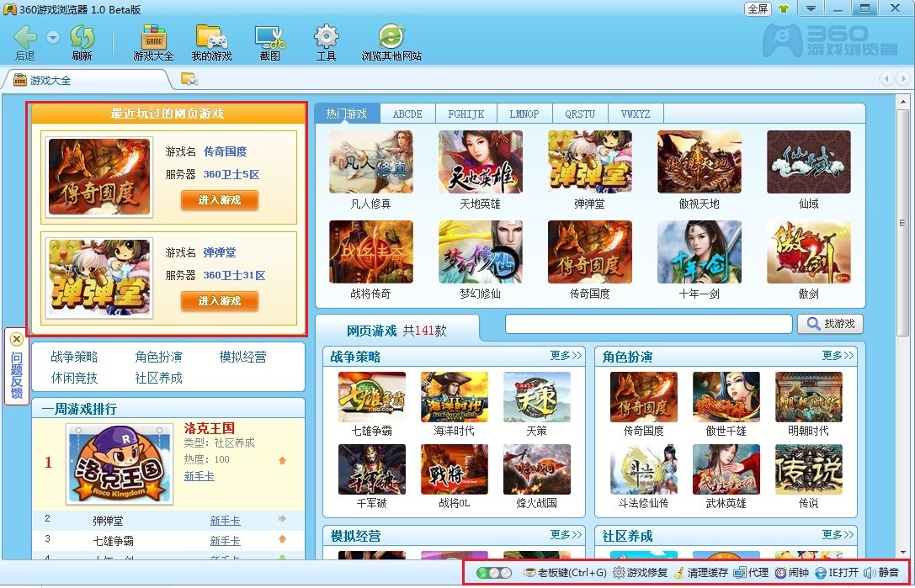Expand the title bar main menu arrow
This screenshot has width=915, height=588.
[811, 8]
